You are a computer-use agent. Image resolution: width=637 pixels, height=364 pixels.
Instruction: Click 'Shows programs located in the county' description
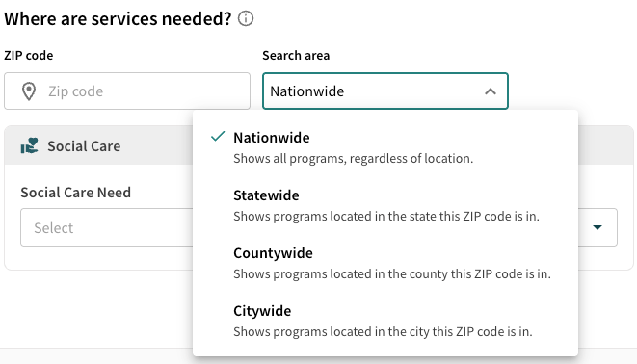(392, 273)
